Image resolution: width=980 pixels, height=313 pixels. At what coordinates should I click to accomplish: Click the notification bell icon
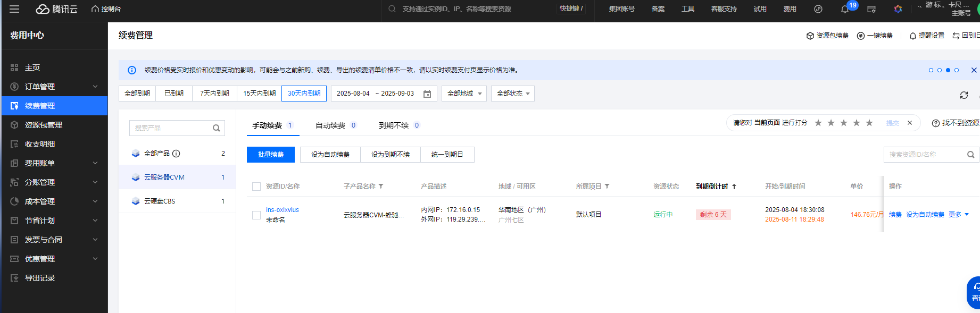point(844,9)
